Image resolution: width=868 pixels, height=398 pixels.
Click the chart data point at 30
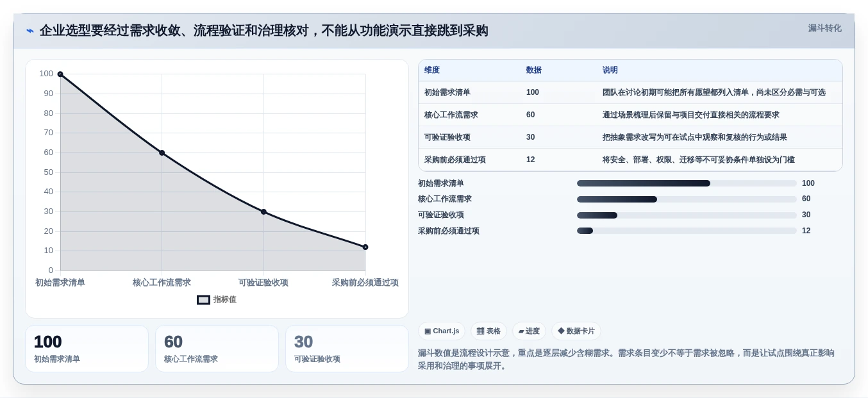point(263,211)
